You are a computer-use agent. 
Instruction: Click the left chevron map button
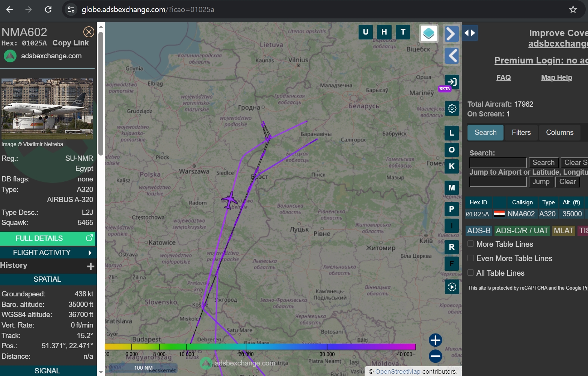click(x=452, y=56)
